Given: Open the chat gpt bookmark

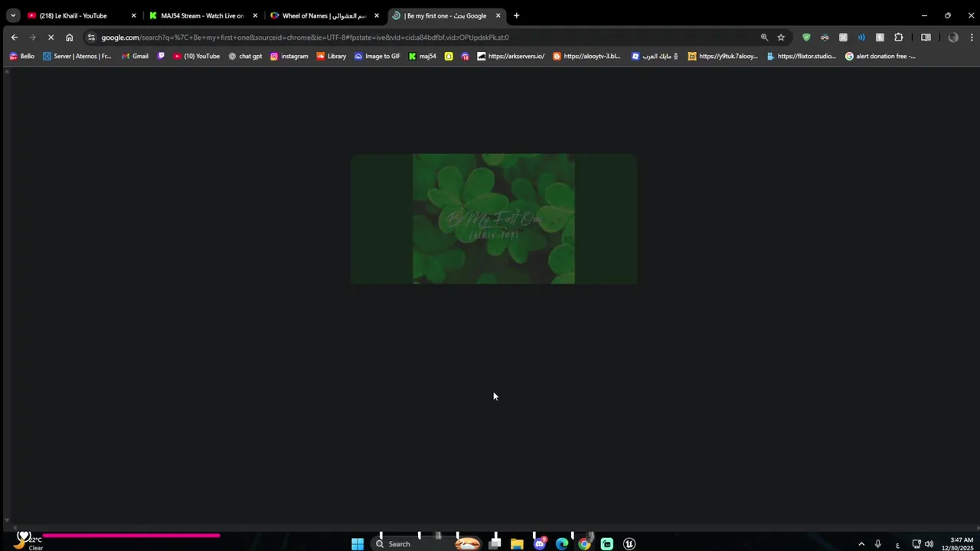Looking at the screenshot, I should pos(245,56).
